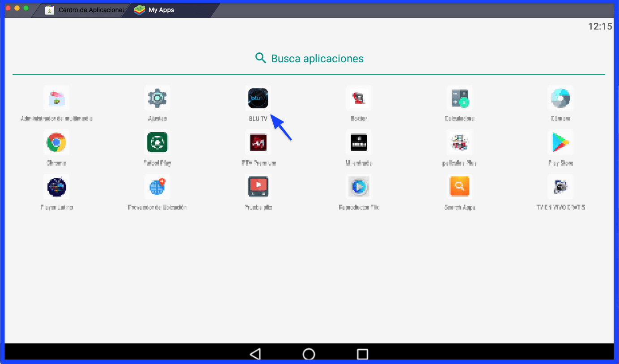The width and height of the screenshot is (619, 364).
Task: Open the Play Store
Action: tap(560, 142)
